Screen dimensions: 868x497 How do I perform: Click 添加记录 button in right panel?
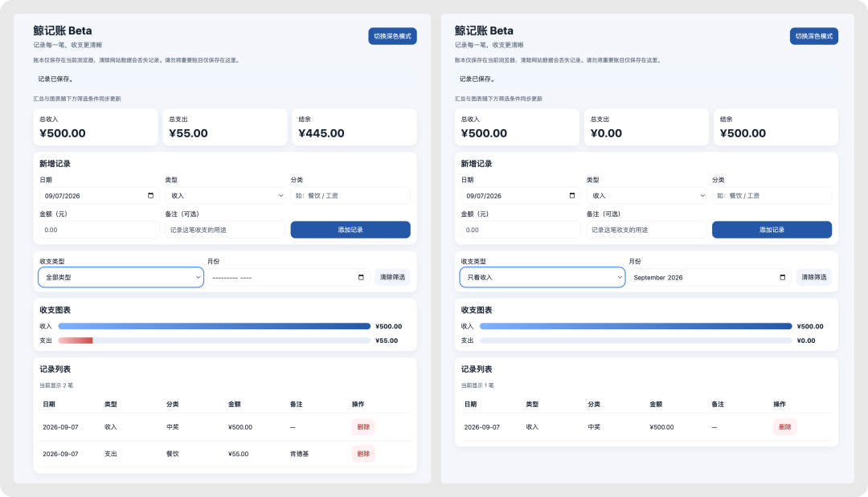[772, 230]
